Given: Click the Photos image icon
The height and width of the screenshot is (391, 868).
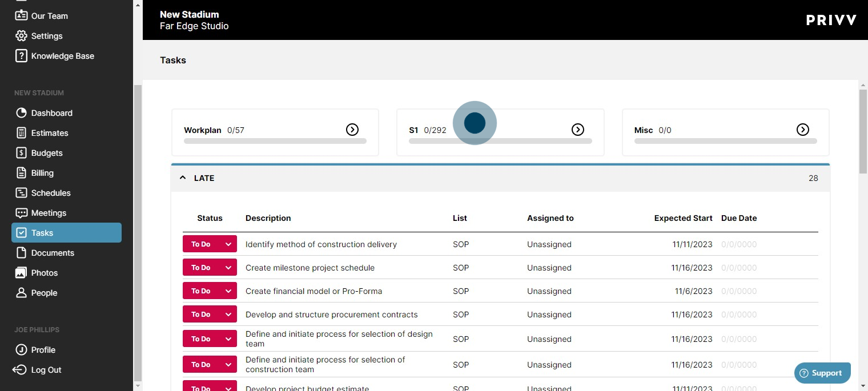Looking at the screenshot, I should point(21,273).
